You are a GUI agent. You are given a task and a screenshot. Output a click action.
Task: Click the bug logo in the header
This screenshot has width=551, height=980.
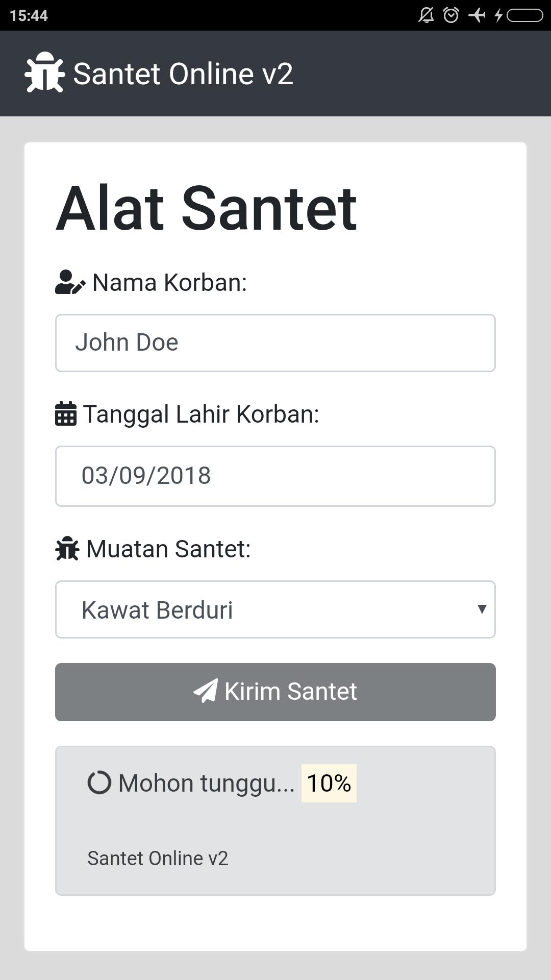45,73
